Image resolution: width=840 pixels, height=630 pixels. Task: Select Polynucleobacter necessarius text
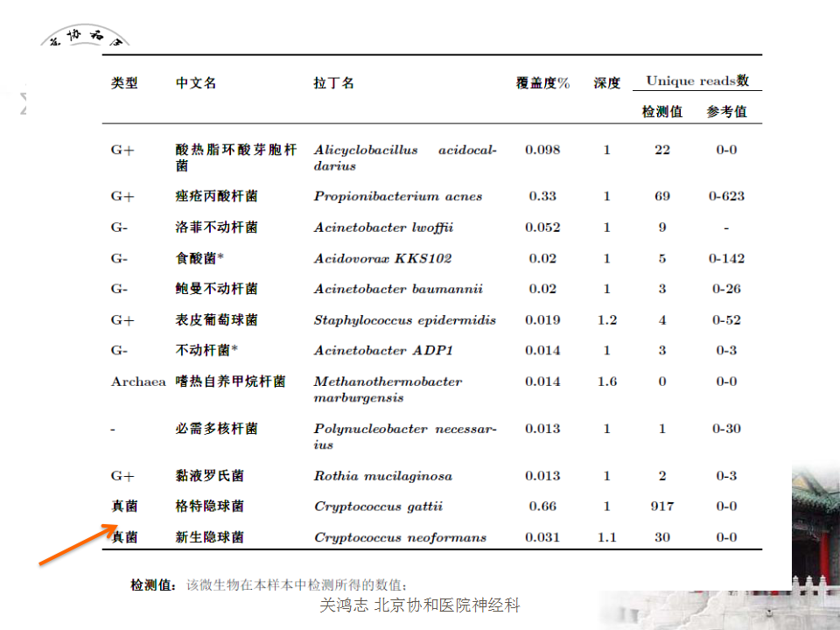pyautogui.click(x=405, y=437)
